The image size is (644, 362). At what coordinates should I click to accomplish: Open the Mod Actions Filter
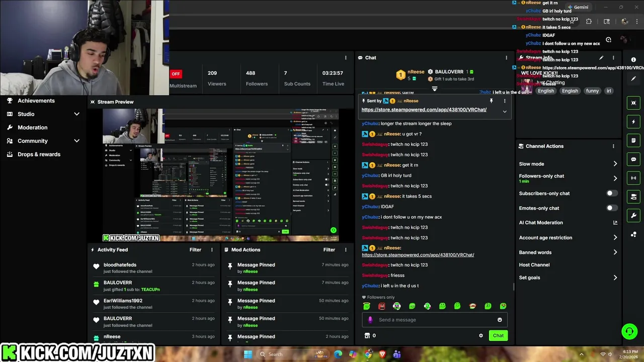coord(329,250)
